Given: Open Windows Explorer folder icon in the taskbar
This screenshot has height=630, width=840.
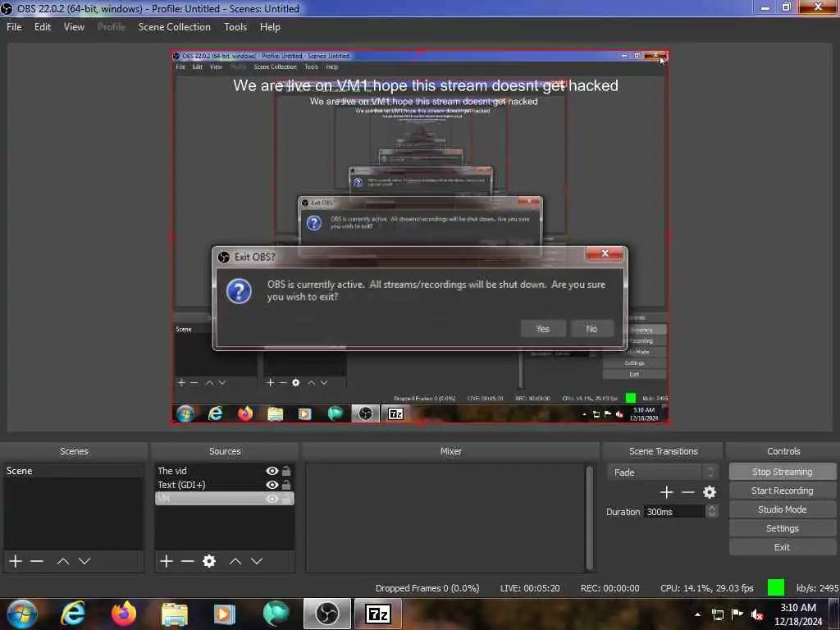Looking at the screenshot, I should click(x=174, y=614).
